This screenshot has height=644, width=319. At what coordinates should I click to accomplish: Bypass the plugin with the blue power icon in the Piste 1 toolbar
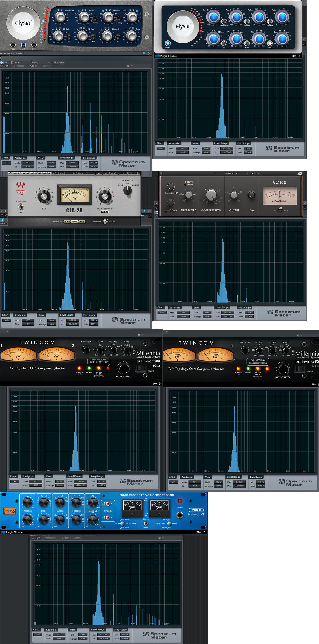(x=2, y=62)
